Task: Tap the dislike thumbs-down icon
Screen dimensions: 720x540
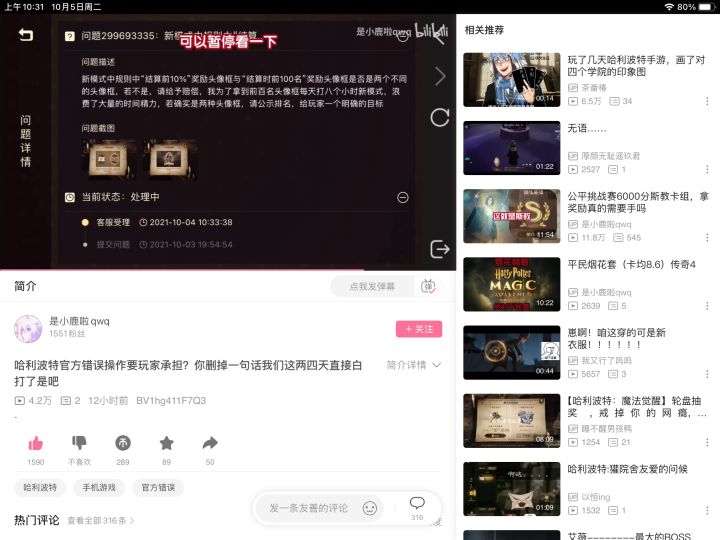Action: click(x=79, y=443)
